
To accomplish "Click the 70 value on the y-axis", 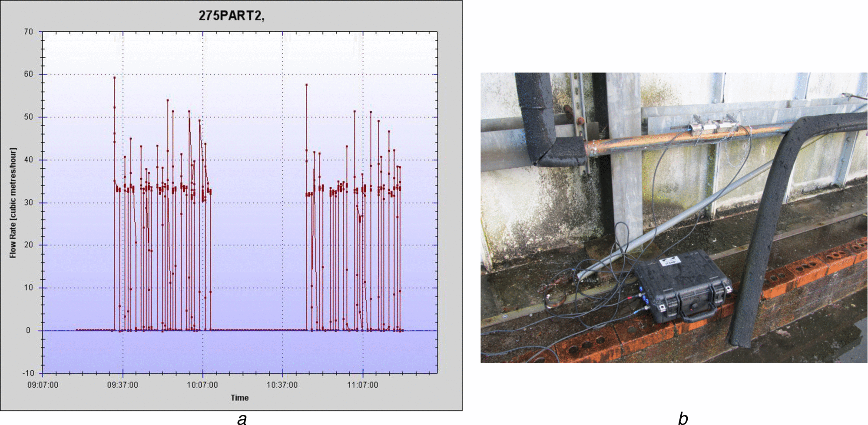I will click(28, 32).
